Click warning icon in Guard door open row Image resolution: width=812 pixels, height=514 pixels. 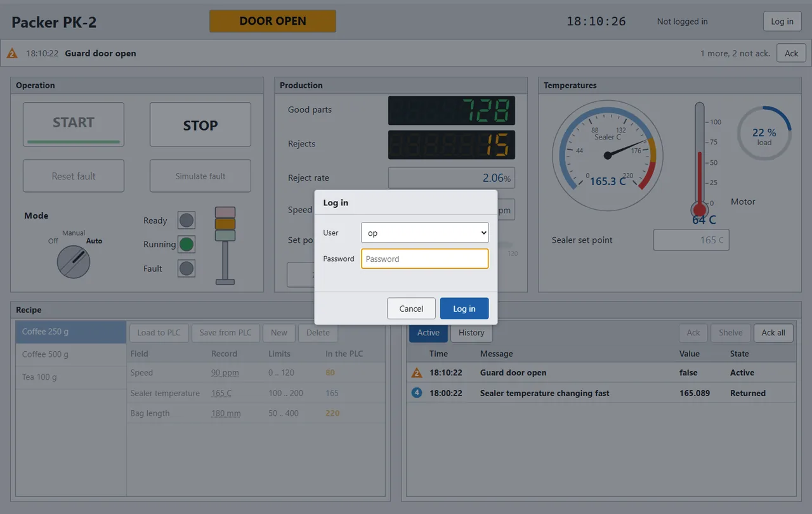click(417, 373)
